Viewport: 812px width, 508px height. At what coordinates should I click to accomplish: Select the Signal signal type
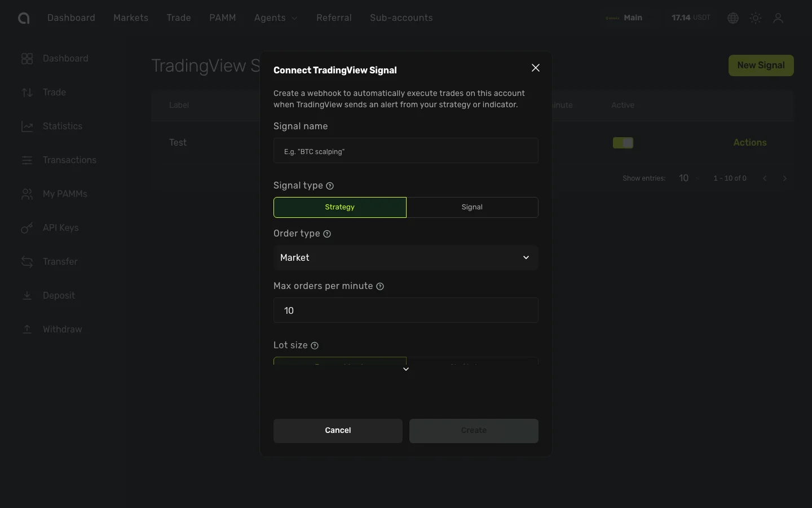(x=473, y=207)
